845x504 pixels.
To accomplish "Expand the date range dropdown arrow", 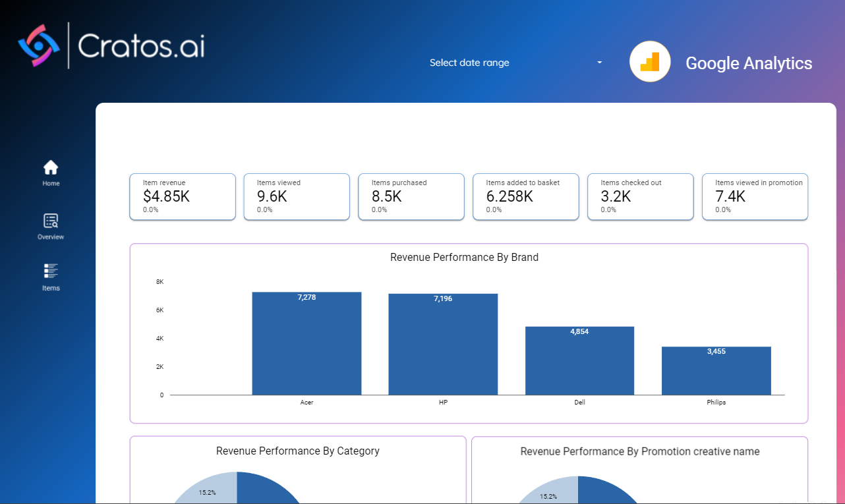I will [600, 63].
